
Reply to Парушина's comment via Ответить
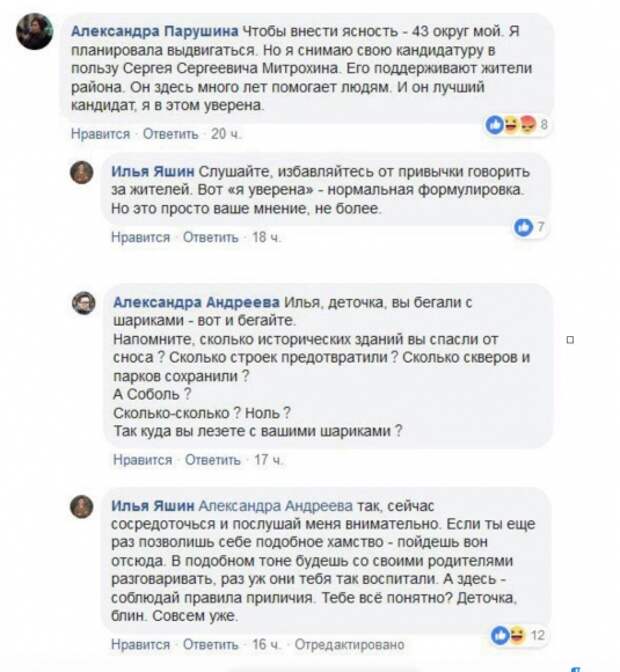(170, 134)
